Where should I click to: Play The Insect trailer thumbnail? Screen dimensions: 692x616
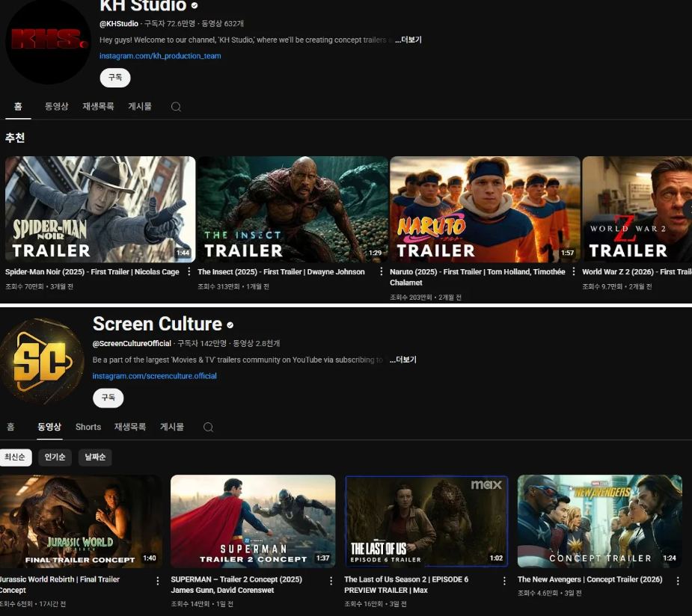point(293,209)
